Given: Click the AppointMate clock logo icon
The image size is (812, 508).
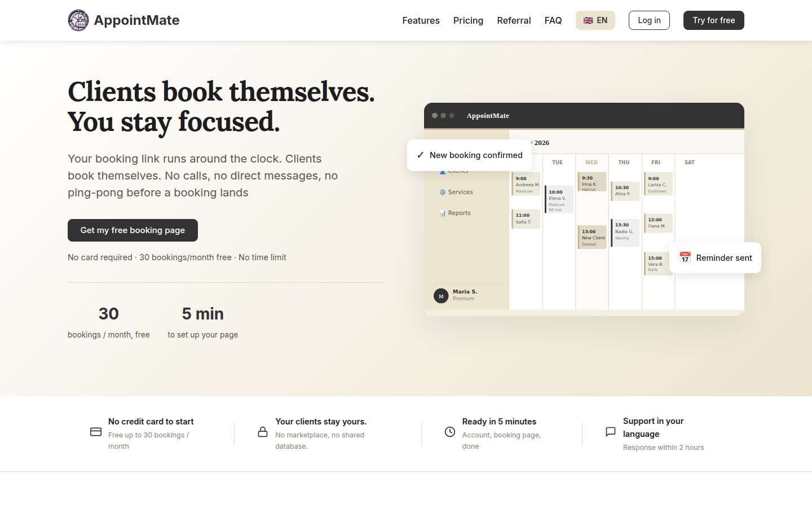Looking at the screenshot, I should coord(78,20).
